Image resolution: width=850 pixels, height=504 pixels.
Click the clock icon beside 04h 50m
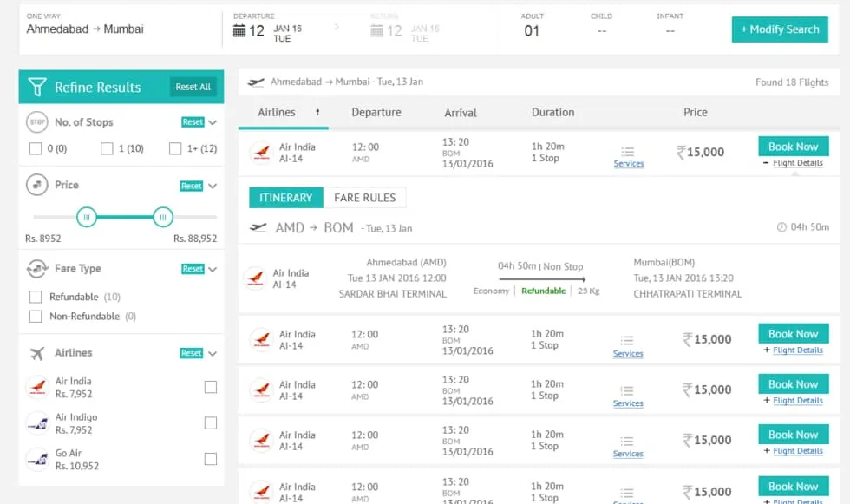781,227
